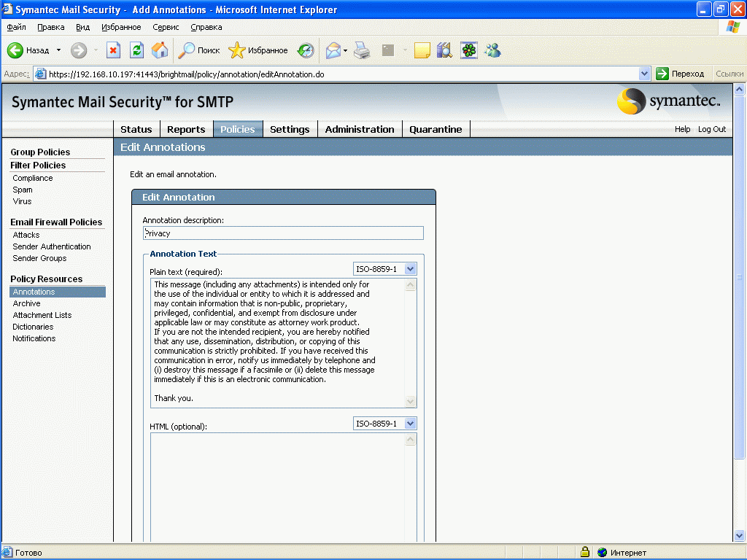
Task: Open the Messenger people icon
Action: [492, 50]
